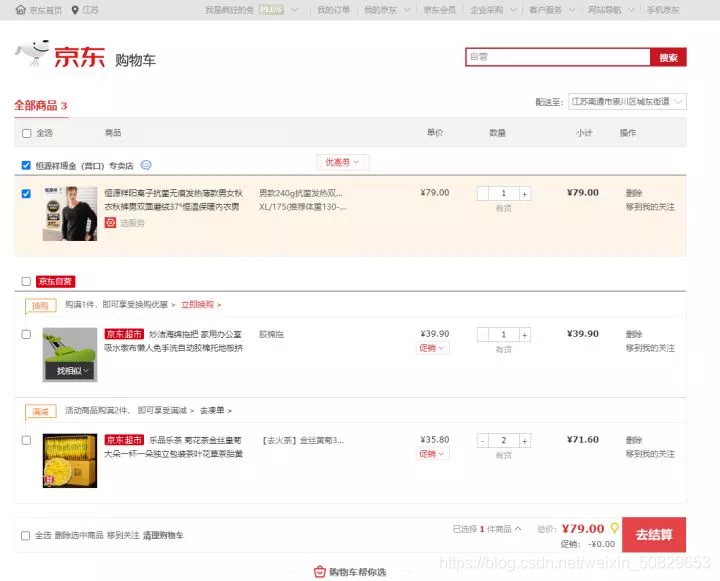Expand the 我的京东 dropdown
Viewport: 720px width, 581px height.
pyautogui.click(x=407, y=10)
